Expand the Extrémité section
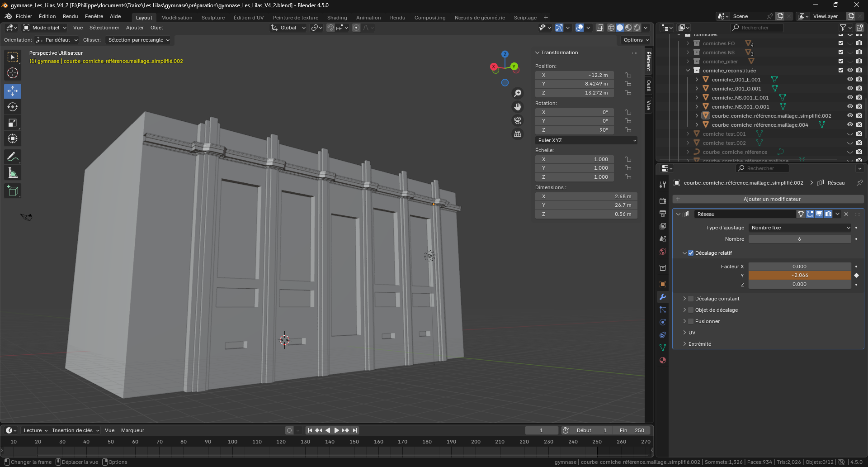 [699, 344]
